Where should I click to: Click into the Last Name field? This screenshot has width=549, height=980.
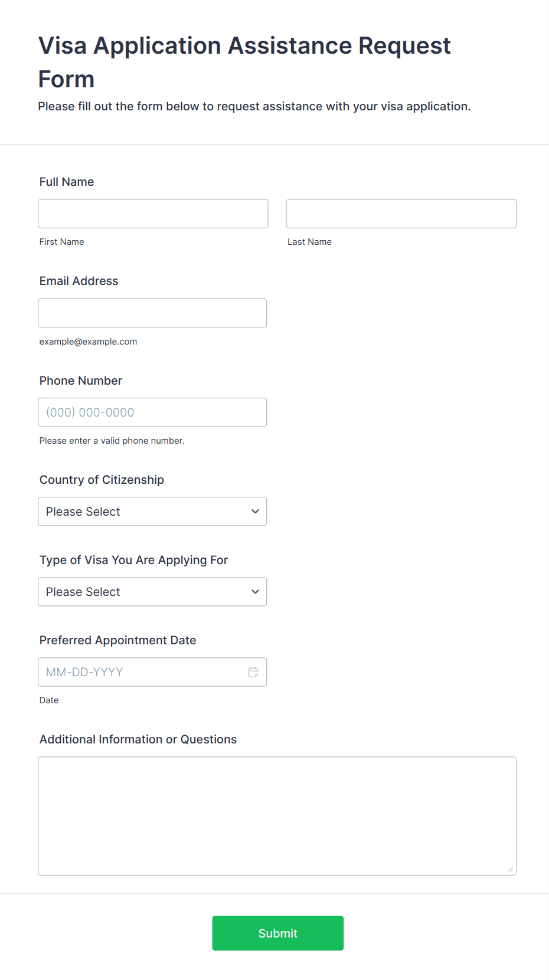[401, 214]
